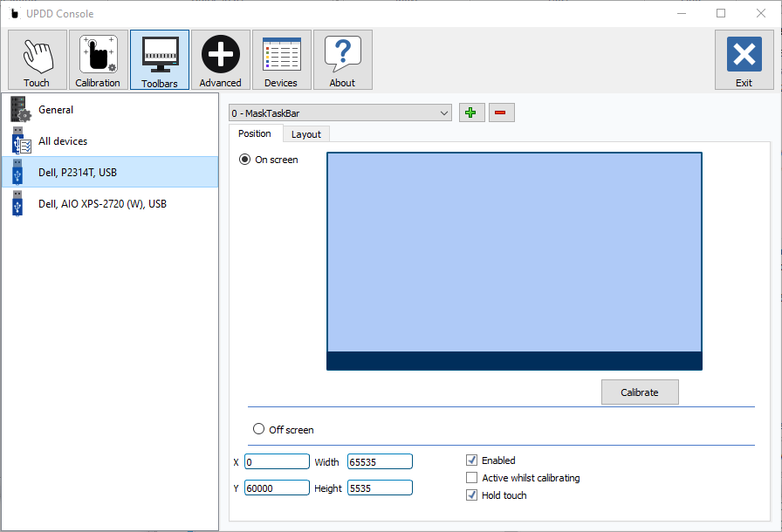Open the Advanced settings section
The height and width of the screenshot is (532, 782).
pyautogui.click(x=221, y=60)
